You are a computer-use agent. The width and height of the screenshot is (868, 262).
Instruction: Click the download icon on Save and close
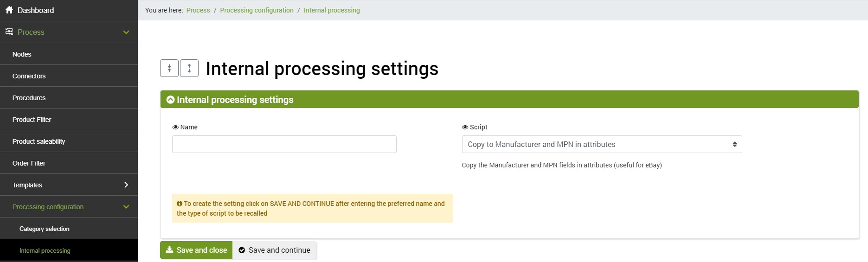coord(169,250)
